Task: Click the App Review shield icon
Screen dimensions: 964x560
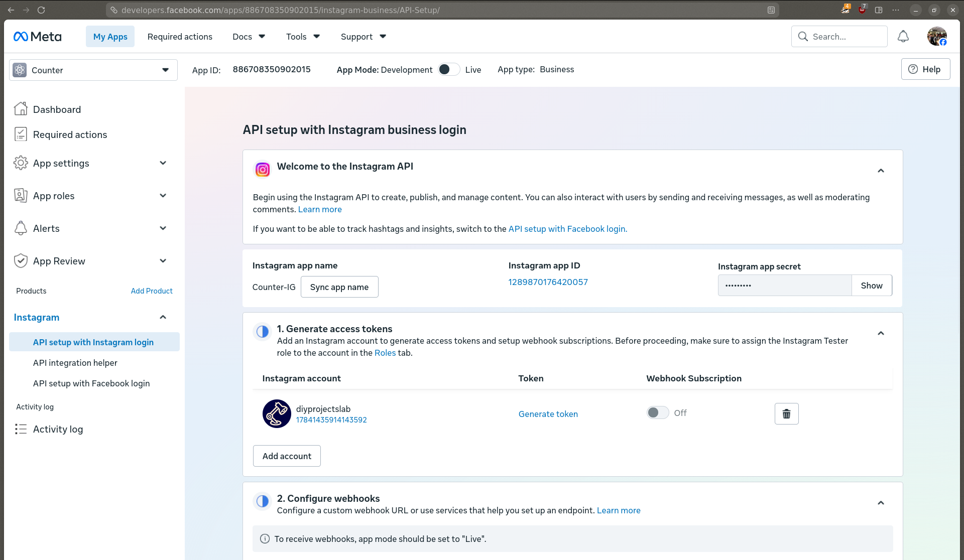Action: [x=21, y=261]
